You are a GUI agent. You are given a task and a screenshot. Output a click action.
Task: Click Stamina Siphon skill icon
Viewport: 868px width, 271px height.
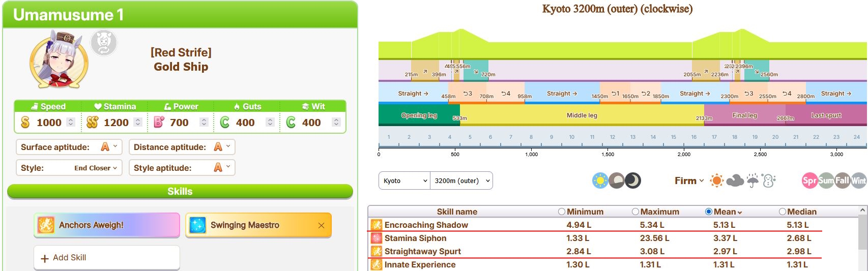pyautogui.click(x=376, y=238)
